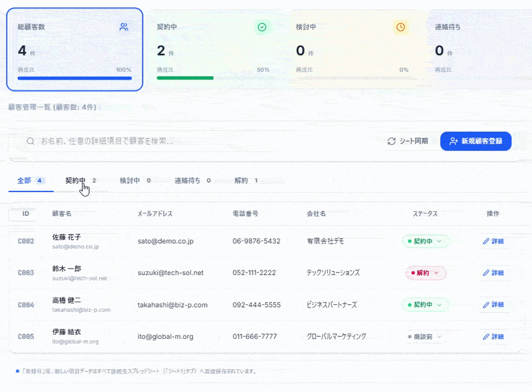This screenshot has width=532, height=392.
Task: Open 詳細 link for customer C005
Action: coord(493,336)
